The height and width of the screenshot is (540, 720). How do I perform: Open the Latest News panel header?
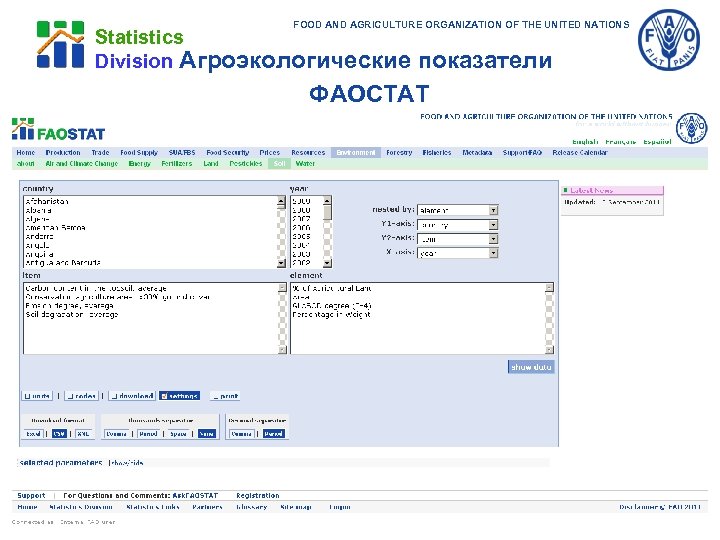click(x=612, y=190)
